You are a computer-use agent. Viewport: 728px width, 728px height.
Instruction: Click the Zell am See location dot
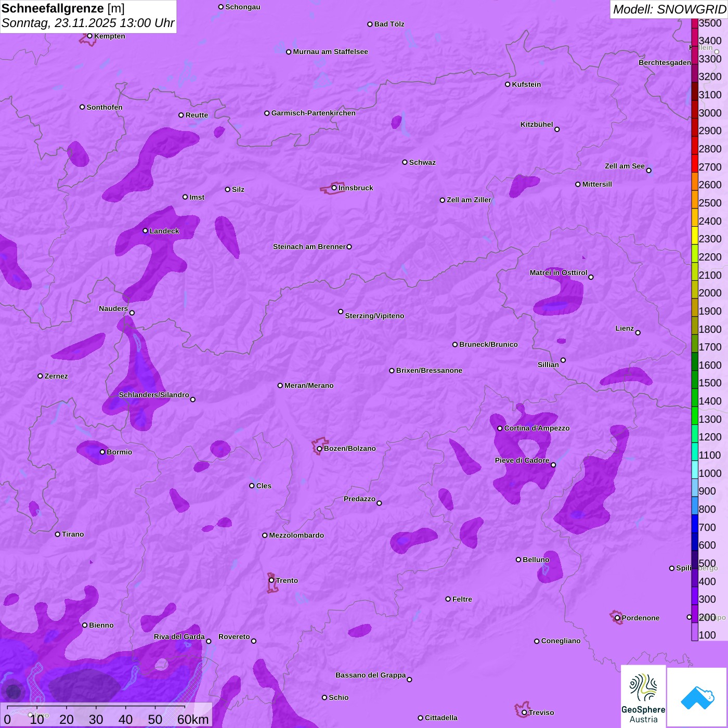(648, 171)
